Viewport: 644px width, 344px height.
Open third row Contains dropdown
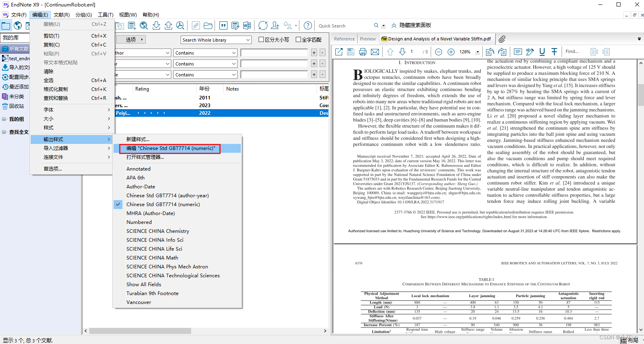(205, 75)
